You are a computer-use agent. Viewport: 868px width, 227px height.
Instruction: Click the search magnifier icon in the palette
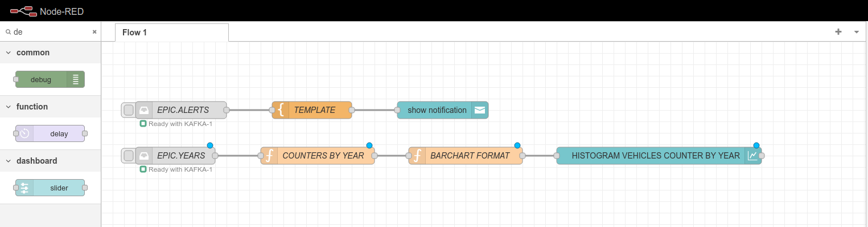click(x=8, y=33)
